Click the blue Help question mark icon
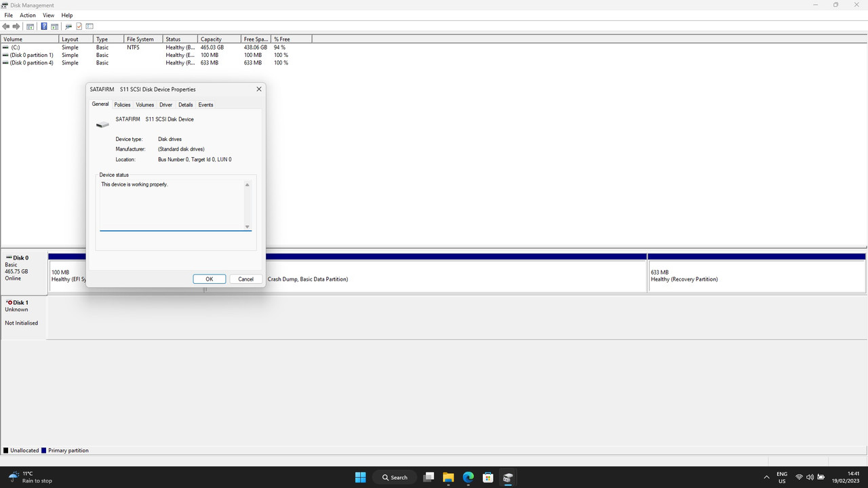This screenshot has height=488, width=868. [44, 26]
